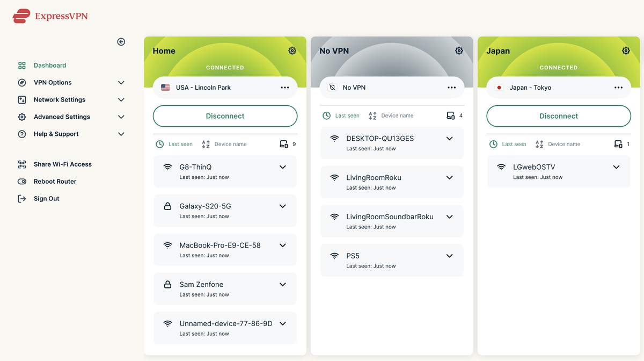Screen dimensions: 644x361
Task: Expand the DESKTOP-QU13GES device details
Action: pyautogui.click(x=450, y=139)
